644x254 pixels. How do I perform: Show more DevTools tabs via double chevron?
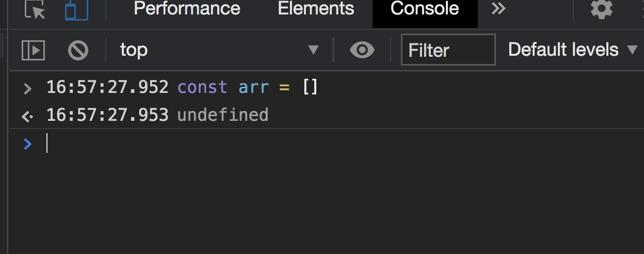498,9
